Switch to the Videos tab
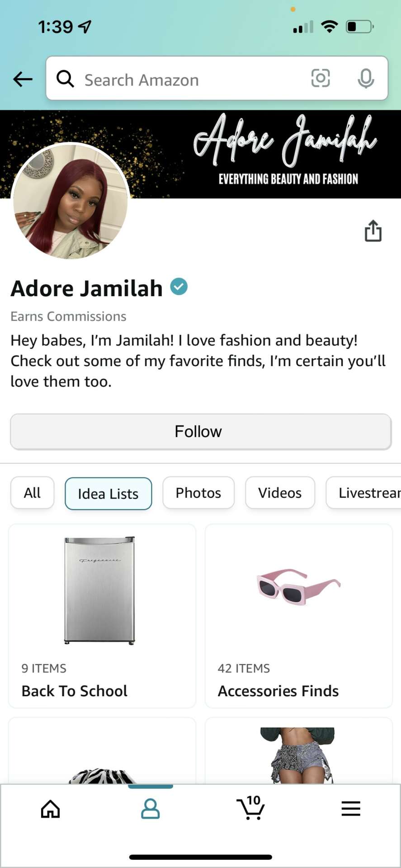 tap(280, 493)
